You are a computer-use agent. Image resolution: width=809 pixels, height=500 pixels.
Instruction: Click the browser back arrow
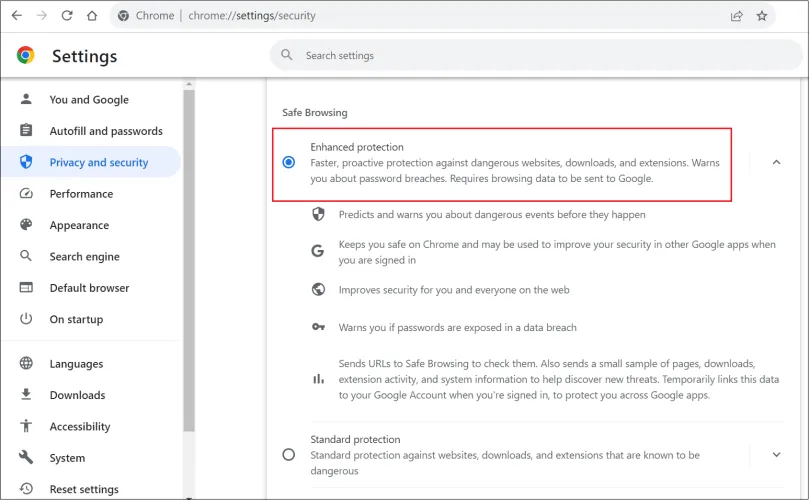tap(16, 16)
